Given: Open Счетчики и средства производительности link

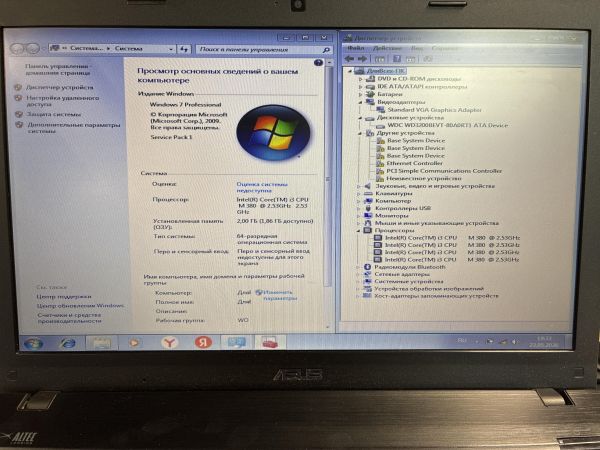Looking at the screenshot, I should (69, 318).
